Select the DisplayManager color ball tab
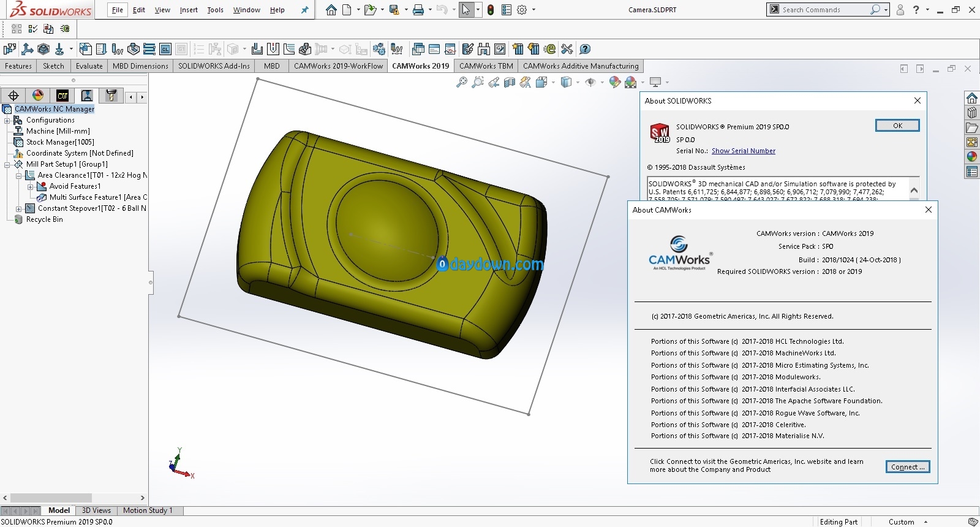 click(38, 96)
